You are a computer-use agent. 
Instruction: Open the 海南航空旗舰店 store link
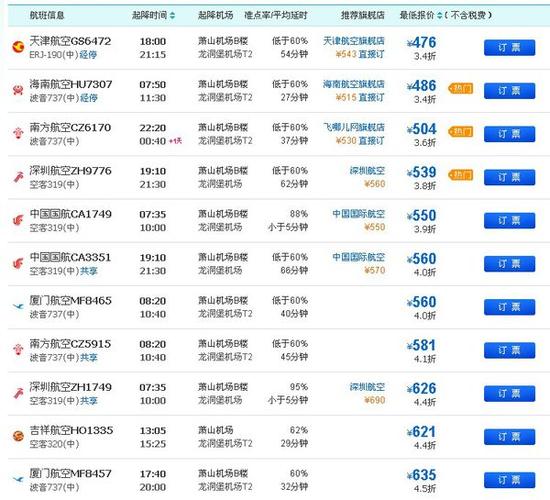(x=354, y=84)
